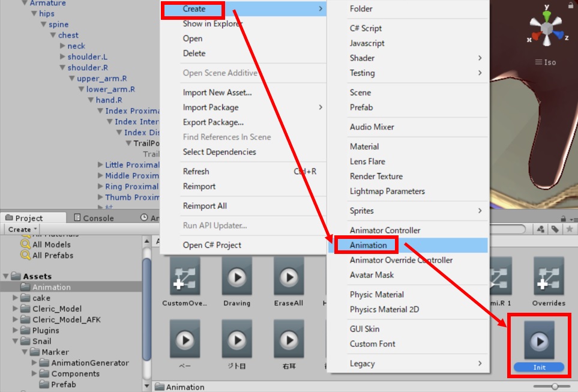Click the search by type filter icon

point(541,229)
